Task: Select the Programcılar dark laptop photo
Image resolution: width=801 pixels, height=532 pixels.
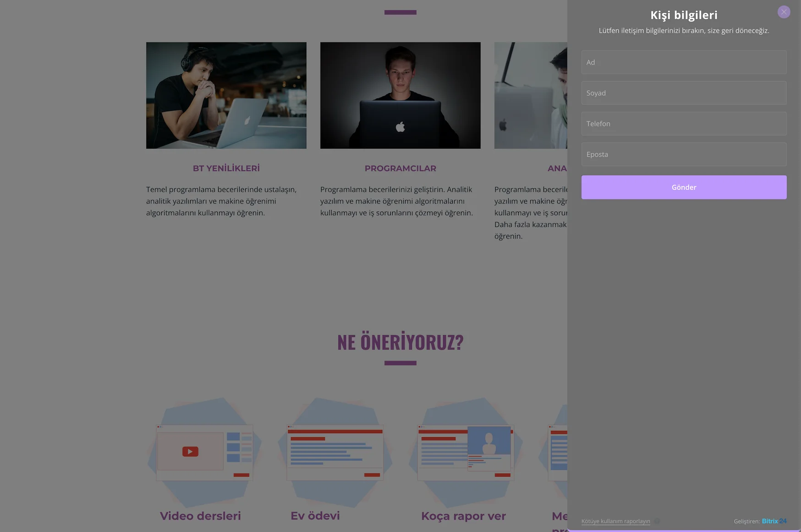Action: [x=400, y=95]
